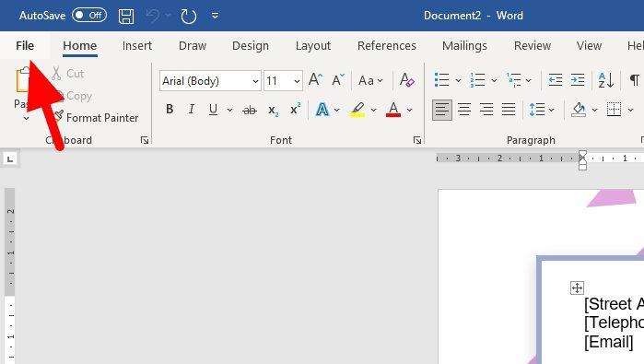Click Text Effects and Typography icon
Screen dimensions: 644x364
pos(322,110)
